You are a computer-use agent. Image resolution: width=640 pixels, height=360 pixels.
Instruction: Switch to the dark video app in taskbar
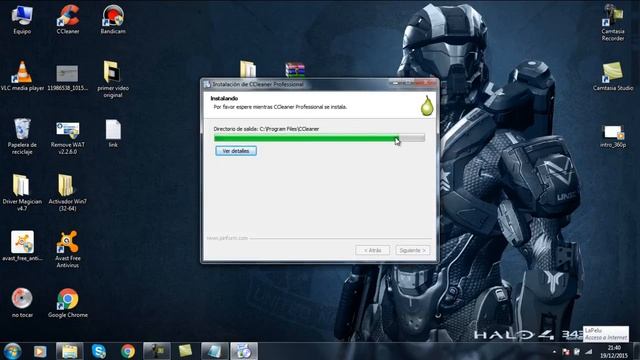(x=157, y=351)
